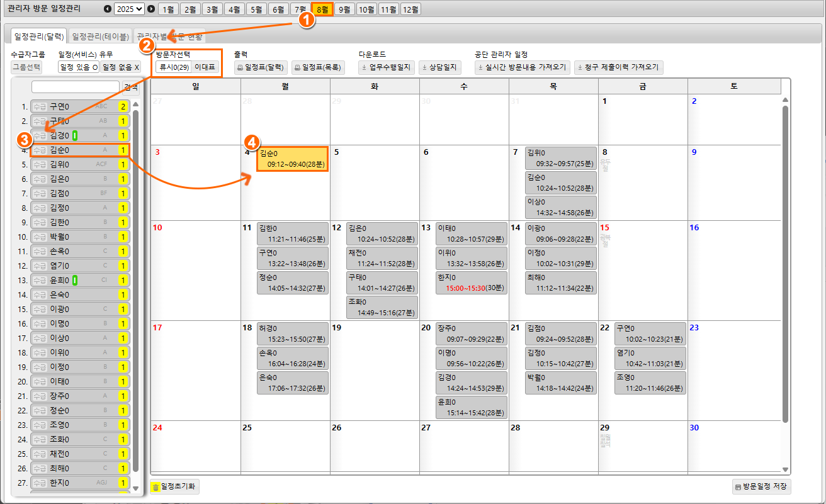Toggle the 일정 없음 X filter
The width and height of the screenshot is (826, 504).
tap(121, 67)
